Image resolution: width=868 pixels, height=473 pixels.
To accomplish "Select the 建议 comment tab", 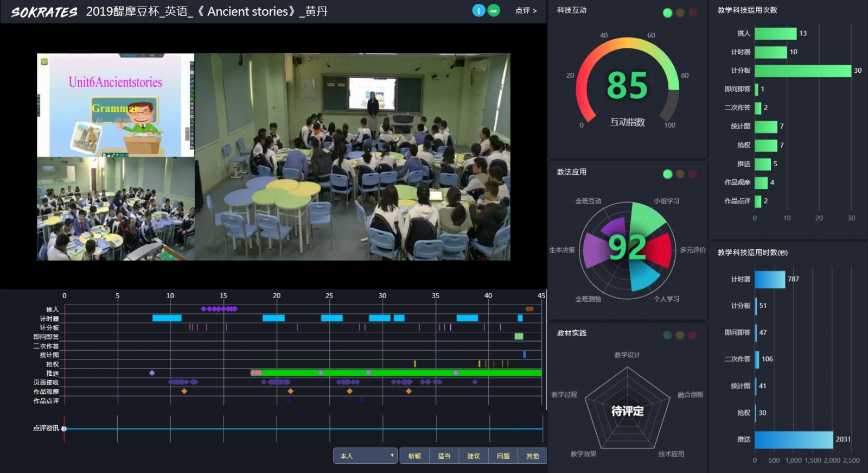I will [x=474, y=456].
